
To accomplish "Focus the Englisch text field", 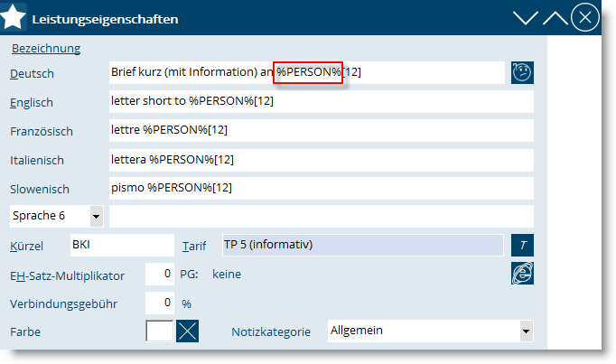I will coord(321,101).
